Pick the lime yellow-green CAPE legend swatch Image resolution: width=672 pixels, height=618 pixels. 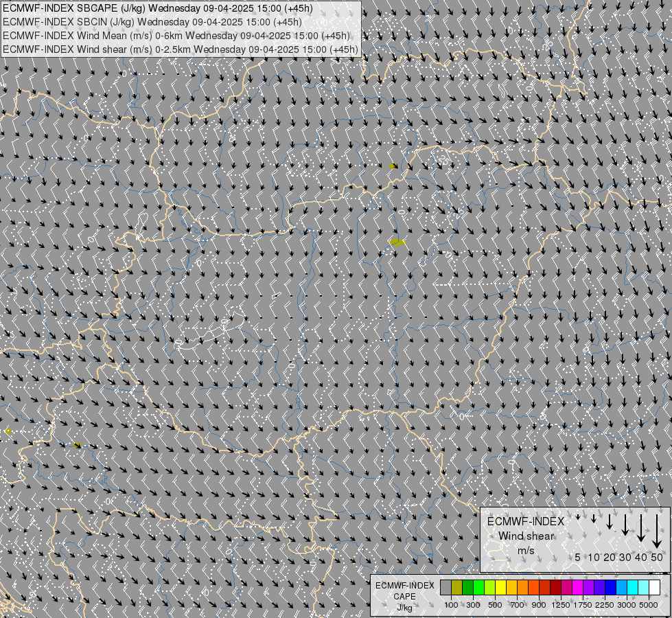tap(490, 587)
